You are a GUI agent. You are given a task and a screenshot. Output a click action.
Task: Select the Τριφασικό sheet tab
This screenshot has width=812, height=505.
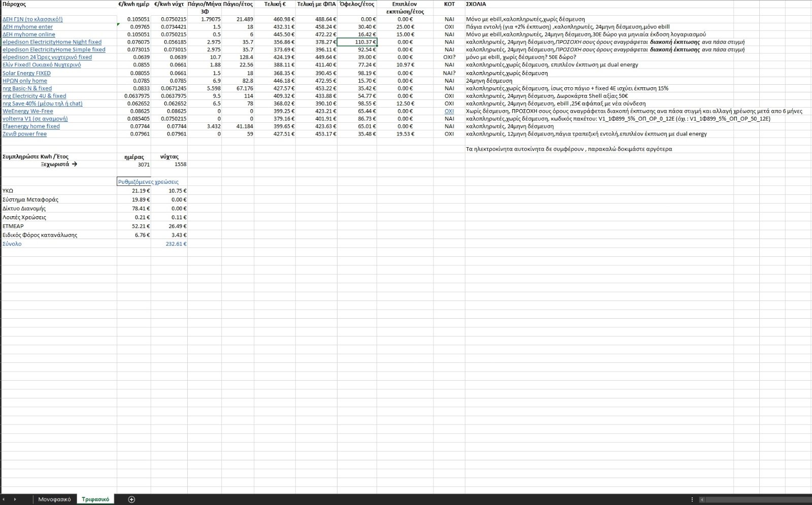pyautogui.click(x=95, y=499)
